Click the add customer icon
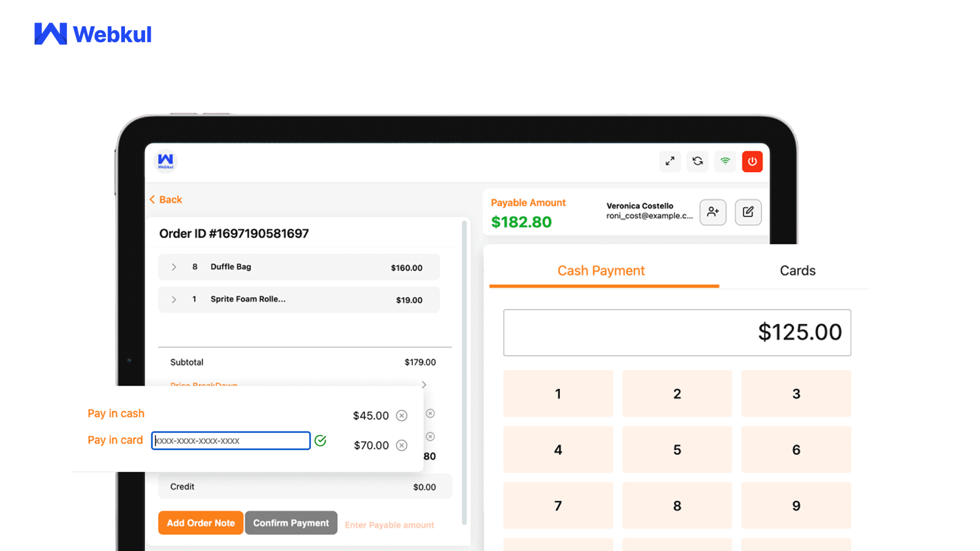 (x=713, y=212)
